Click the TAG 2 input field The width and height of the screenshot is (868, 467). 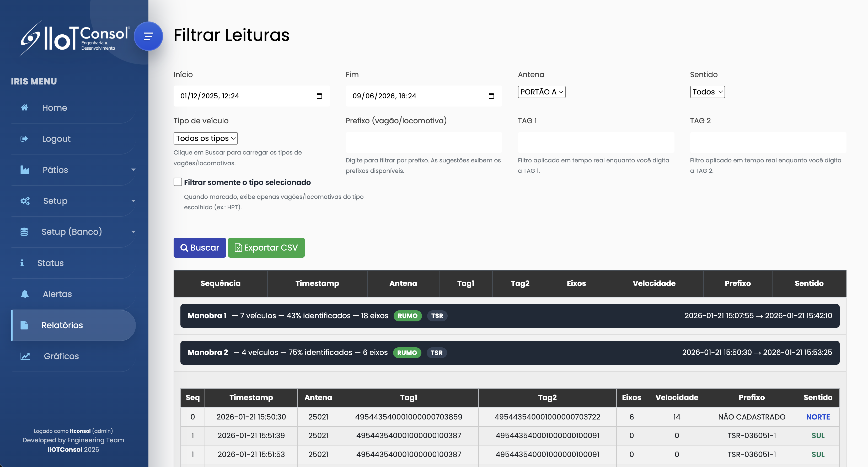pos(768,142)
